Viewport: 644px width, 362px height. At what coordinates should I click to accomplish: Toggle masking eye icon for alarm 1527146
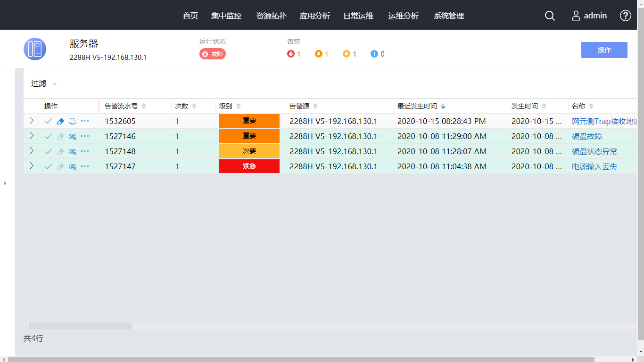[72, 136]
